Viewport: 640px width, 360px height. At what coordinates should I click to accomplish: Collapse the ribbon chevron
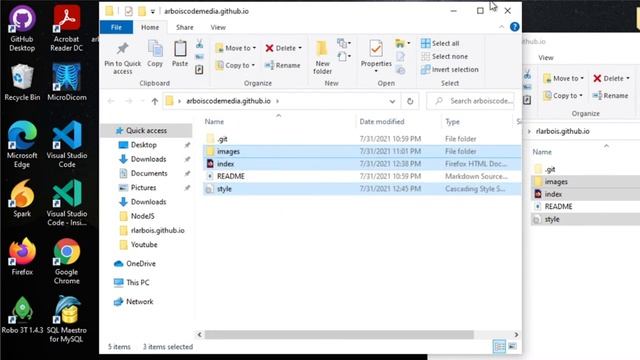[502, 27]
